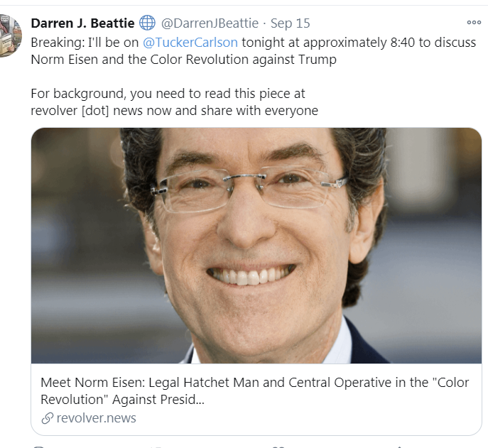Click the revolver.news domain link
The height and width of the screenshot is (448, 488).
96,417
